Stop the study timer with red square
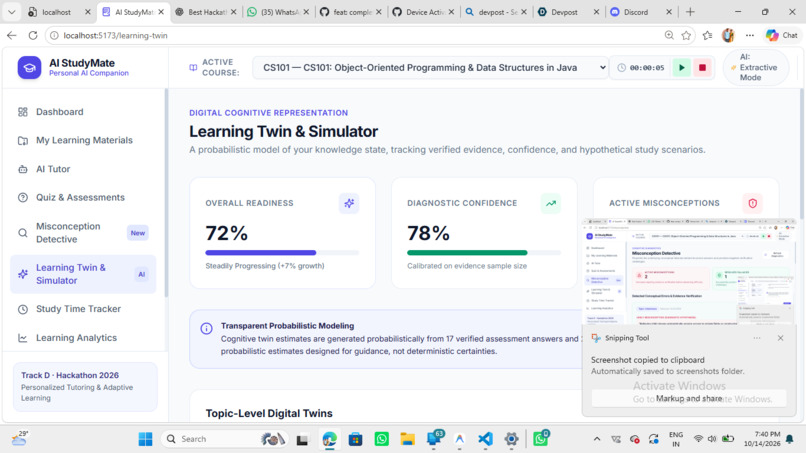The image size is (806, 453). [x=702, y=67]
